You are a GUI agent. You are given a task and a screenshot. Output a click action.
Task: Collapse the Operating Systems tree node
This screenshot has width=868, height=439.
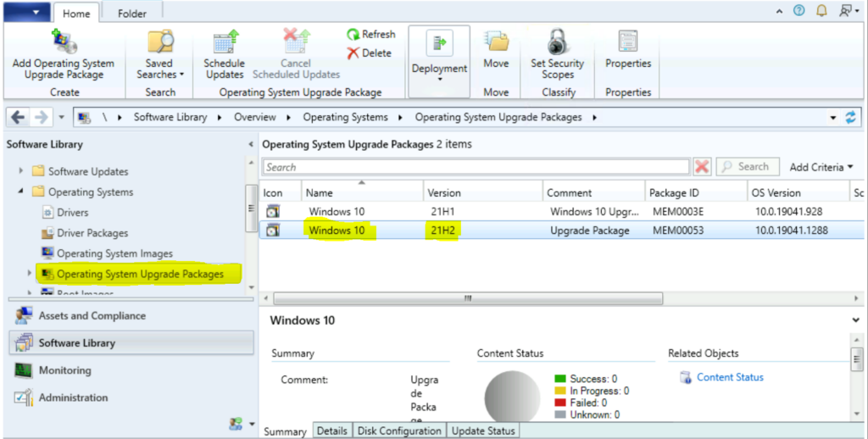click(x=21, y=192)
